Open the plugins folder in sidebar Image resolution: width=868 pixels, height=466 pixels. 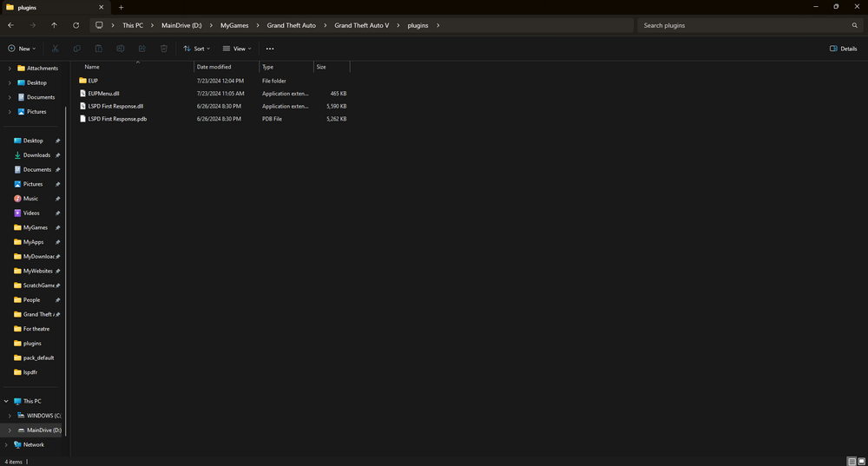click(33, 344)
